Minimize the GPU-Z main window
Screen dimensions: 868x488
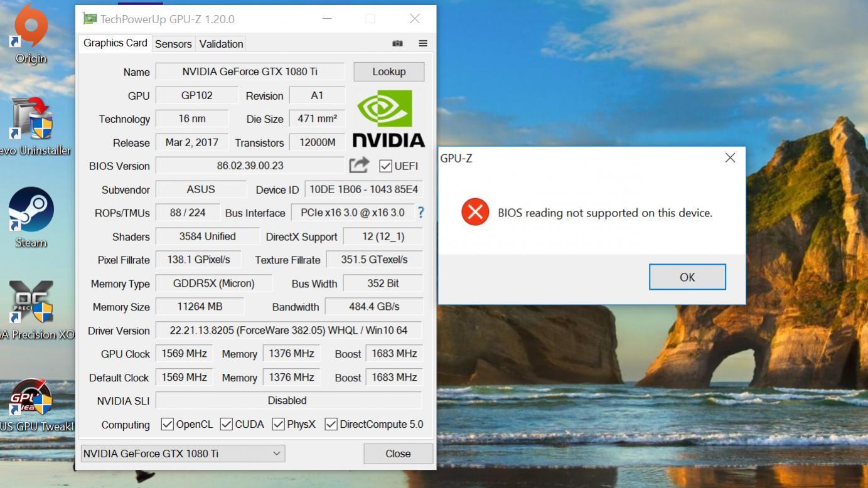pyautogui.click(x=327, y=19)
